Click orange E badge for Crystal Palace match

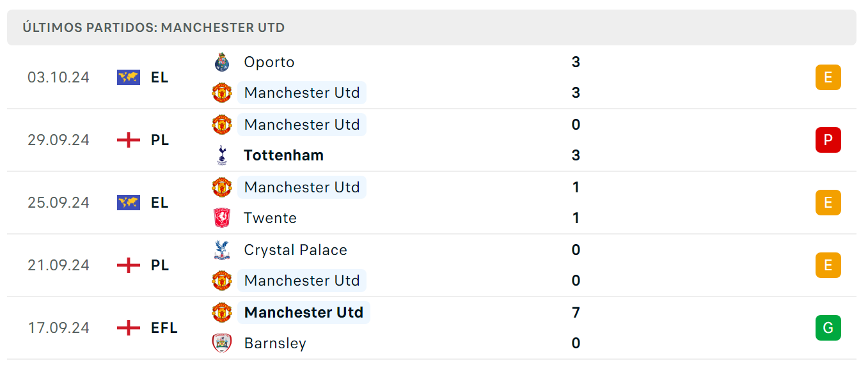tap(828, 265)
